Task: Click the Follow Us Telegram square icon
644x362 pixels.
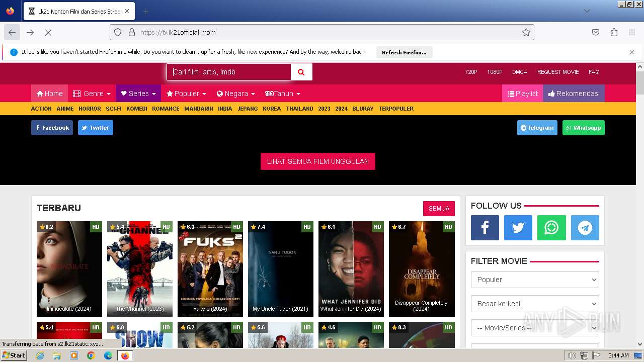Action: 585,228
